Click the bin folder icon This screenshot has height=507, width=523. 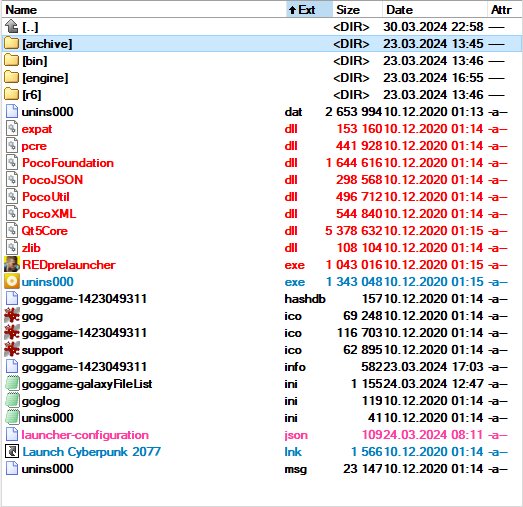tap(12, 61)
